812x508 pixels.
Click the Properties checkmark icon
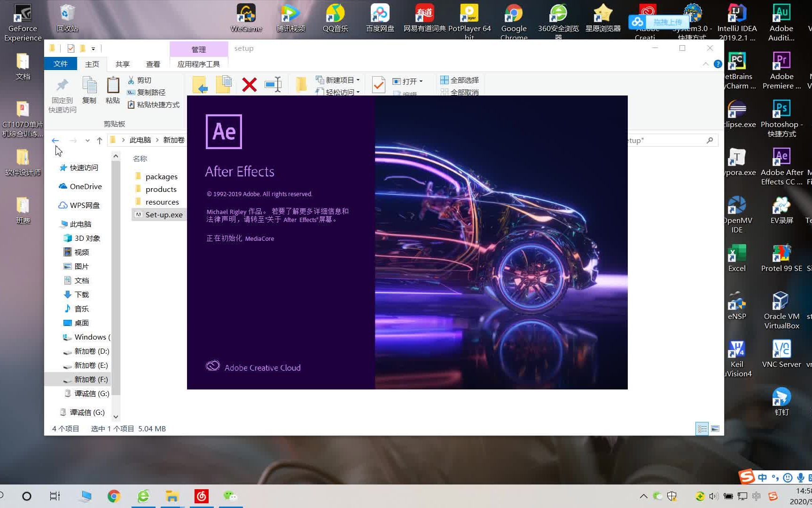tap(378, 85)
